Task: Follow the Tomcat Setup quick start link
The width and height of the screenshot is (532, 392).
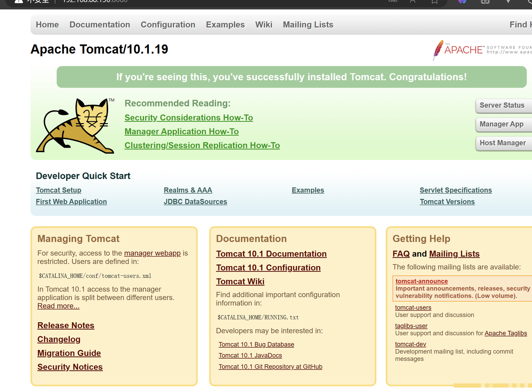Action: [58, 190]
